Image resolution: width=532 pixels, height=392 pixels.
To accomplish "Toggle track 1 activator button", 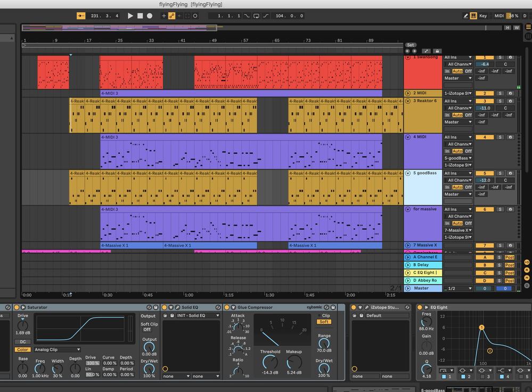I will coord(484,57).
